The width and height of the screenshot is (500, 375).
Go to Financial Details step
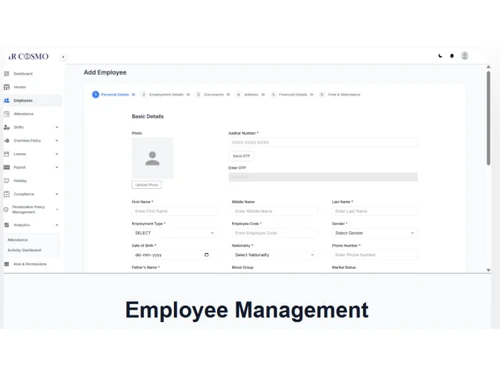(x=293, y=95)
